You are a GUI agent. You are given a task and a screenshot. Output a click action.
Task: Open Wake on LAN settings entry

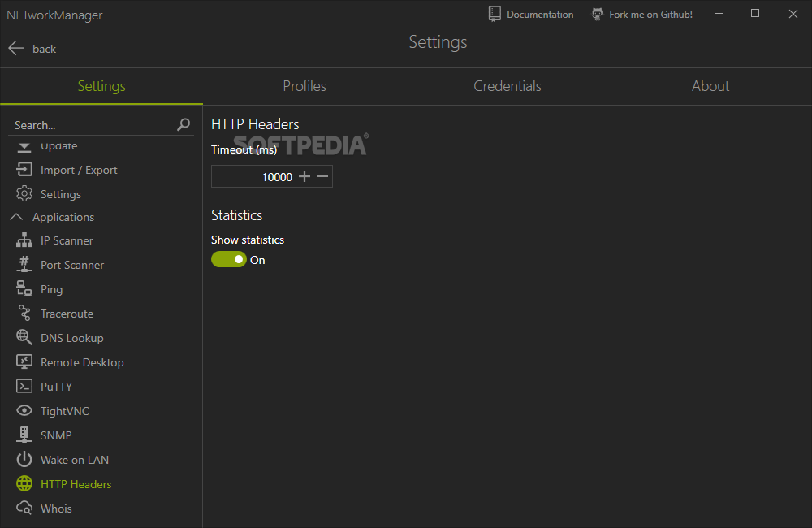point(75,460)
